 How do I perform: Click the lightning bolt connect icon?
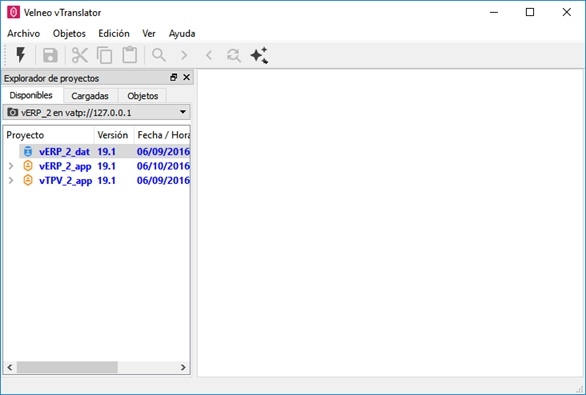tap(21, 55)
